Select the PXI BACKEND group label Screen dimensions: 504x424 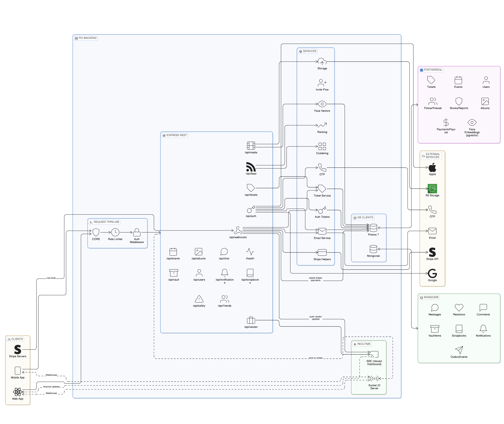(x=86, y=38)
